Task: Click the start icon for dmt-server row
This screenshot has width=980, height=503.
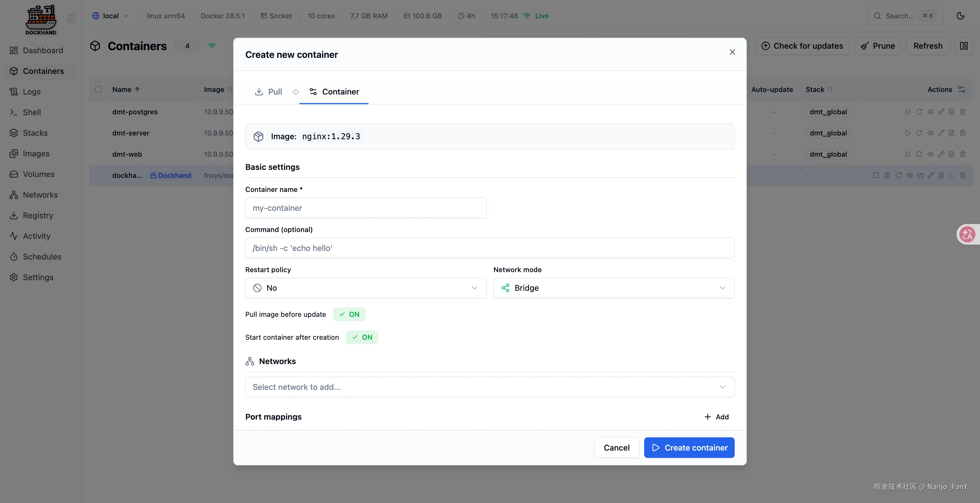Action: click(908, 133)
